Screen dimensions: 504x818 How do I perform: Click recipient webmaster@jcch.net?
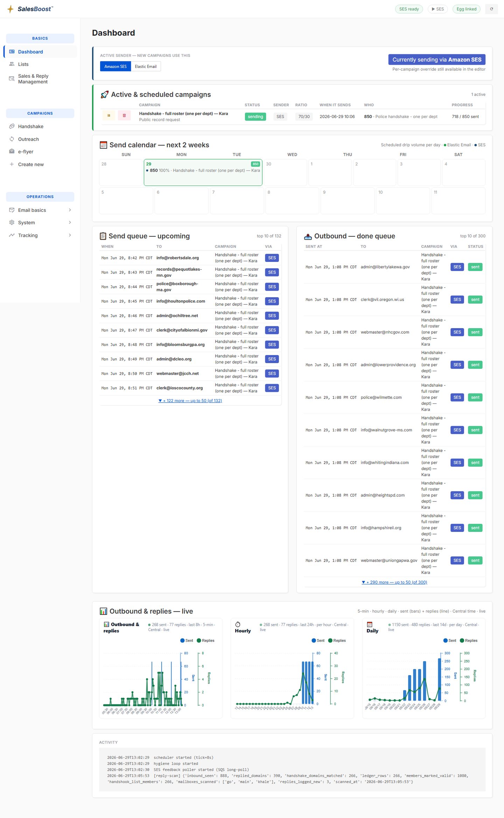click(x=177, y=374)
